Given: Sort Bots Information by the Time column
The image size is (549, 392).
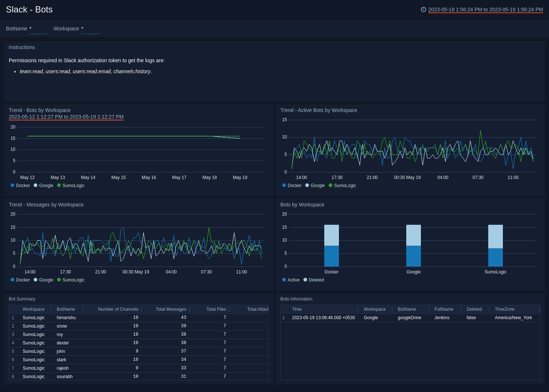Looking at the screenshot, I should click(296, 309).
